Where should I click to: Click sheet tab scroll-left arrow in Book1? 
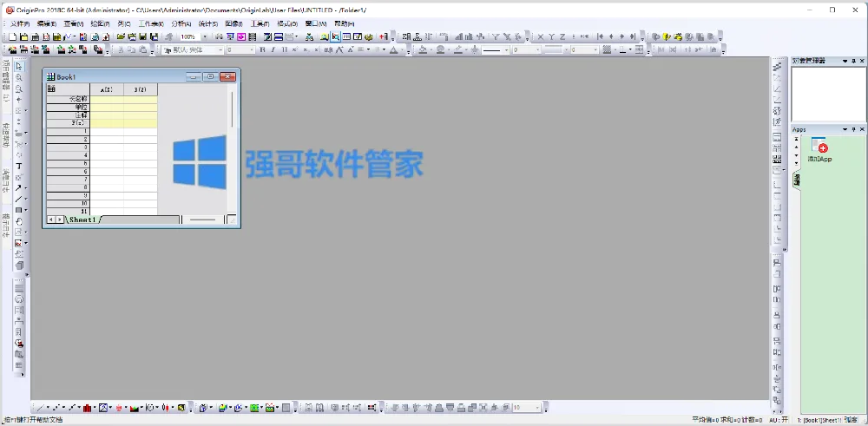[x=51, y=220]
